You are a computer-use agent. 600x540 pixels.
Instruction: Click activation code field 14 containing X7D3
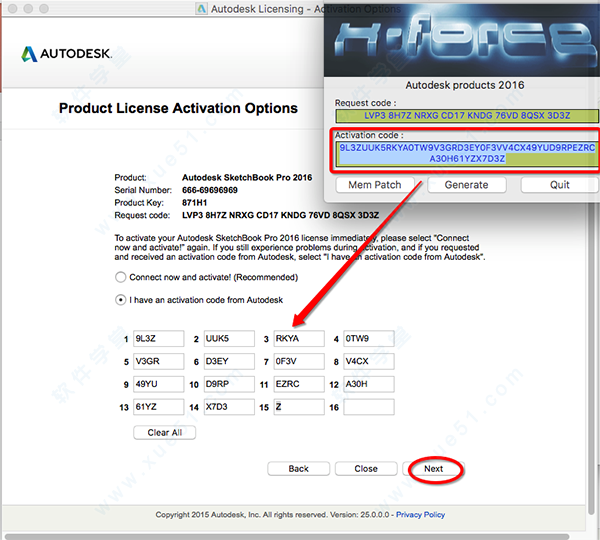pos(229,407)
